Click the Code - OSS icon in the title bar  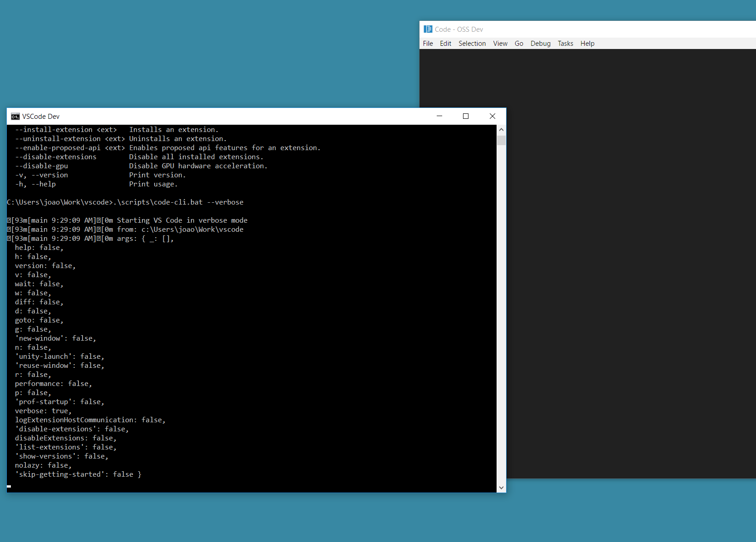pyautogui.click(x=428, y=29)
